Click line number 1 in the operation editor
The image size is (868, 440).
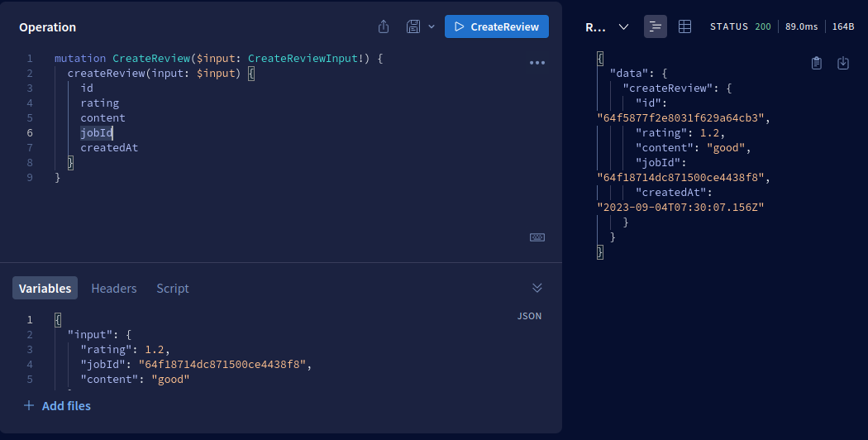[29, 58]
